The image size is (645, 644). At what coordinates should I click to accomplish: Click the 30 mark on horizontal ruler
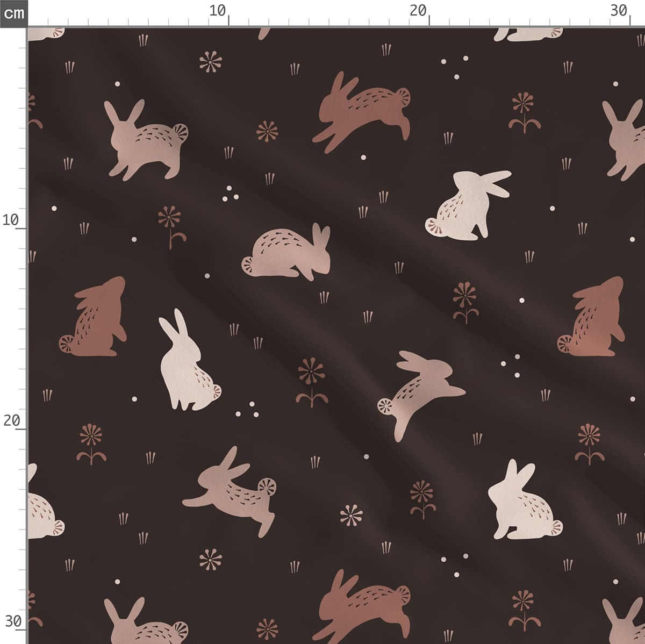pyautogui.click(x=619, y=11)
